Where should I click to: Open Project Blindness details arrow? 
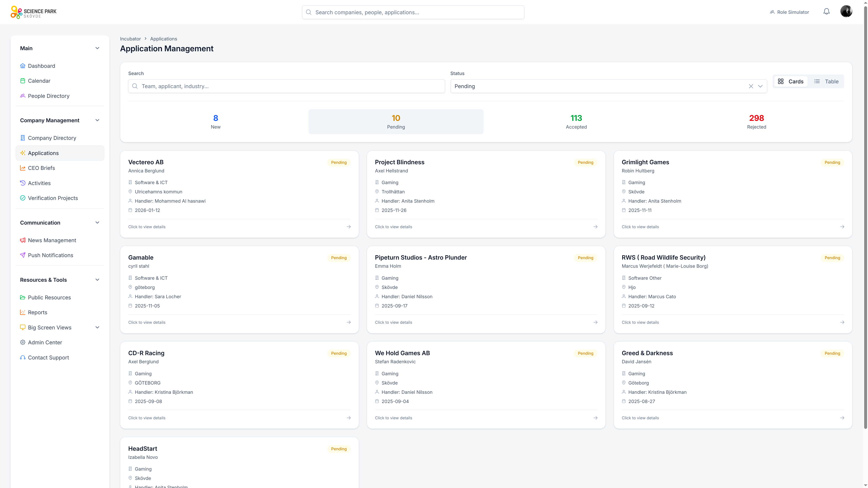point(595,227)
